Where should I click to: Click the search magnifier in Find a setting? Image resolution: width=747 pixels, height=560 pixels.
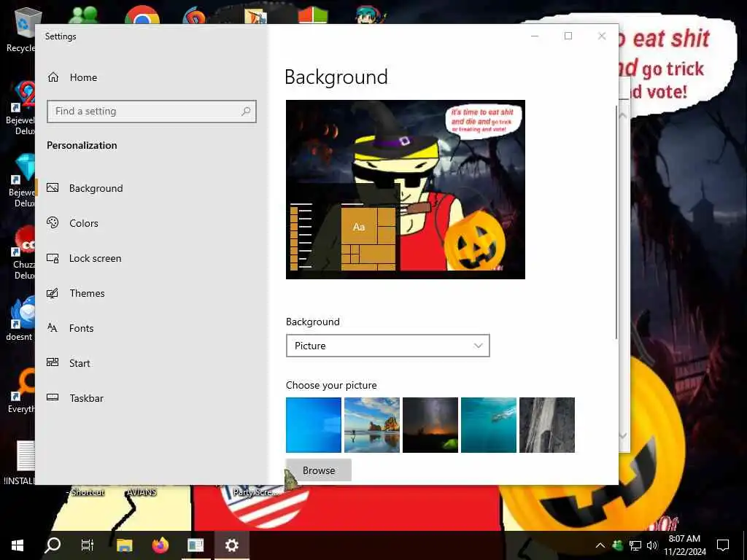click(246, 112)
